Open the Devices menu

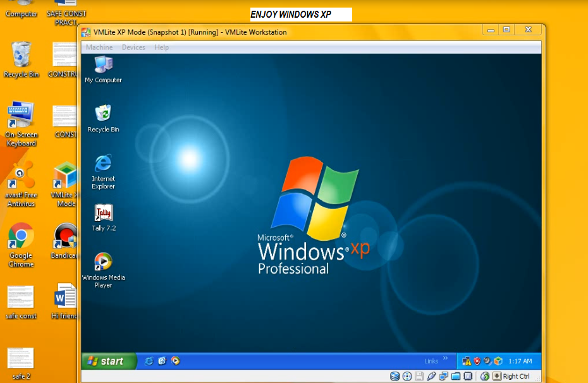point(133,47)
